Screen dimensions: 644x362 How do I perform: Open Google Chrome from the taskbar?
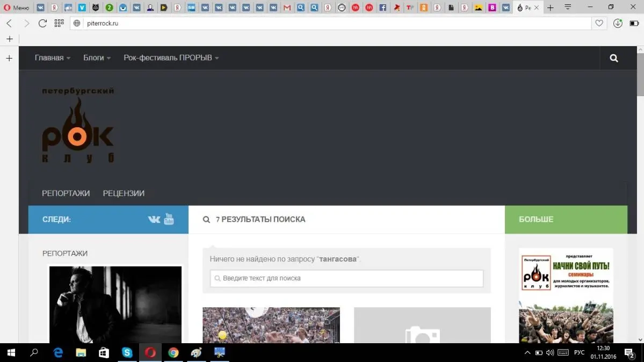click(x=173, y=353)
